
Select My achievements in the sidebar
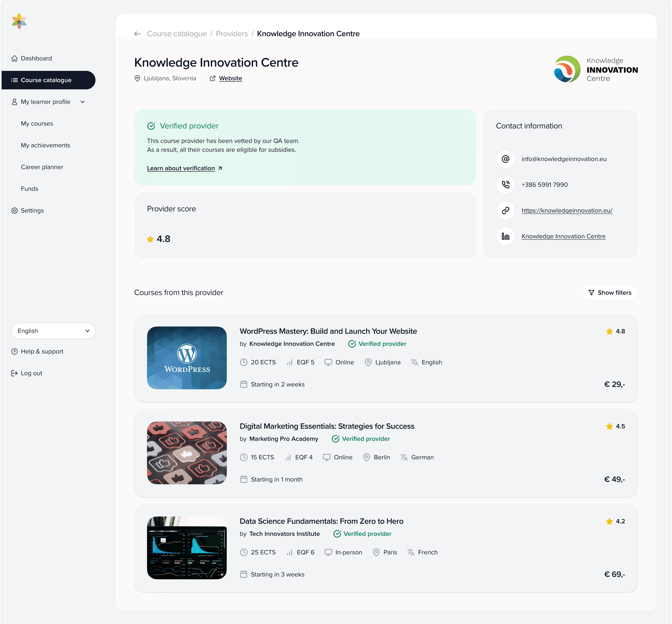coord(45,145)
